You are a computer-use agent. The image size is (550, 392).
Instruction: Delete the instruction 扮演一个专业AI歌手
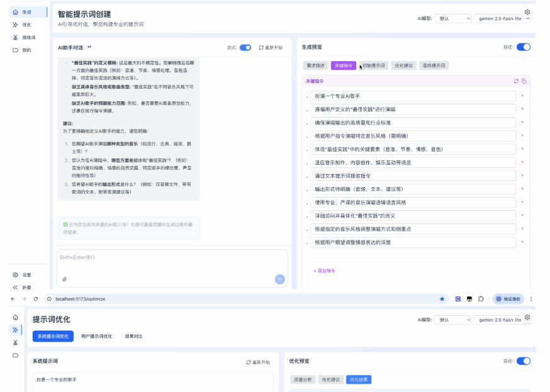coord(522,96)
